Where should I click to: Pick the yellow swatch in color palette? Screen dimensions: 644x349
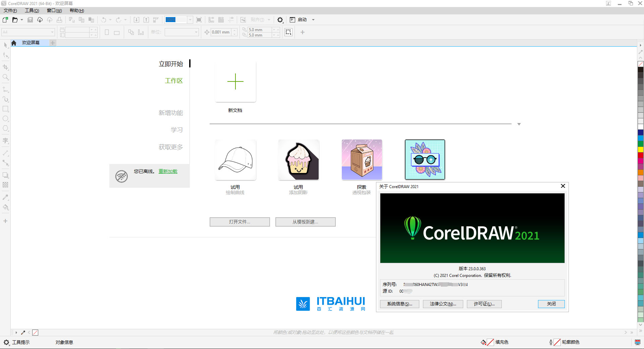point(641,150)
